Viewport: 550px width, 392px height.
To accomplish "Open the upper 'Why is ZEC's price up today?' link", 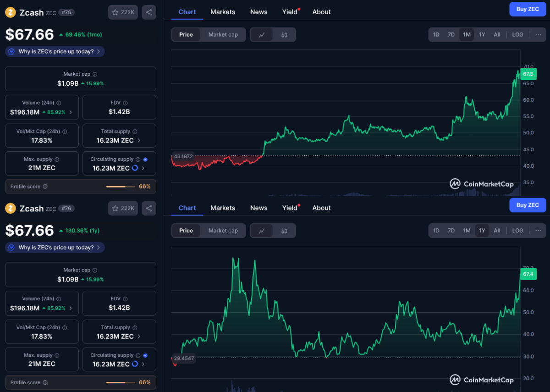I will tap(55, 51).
